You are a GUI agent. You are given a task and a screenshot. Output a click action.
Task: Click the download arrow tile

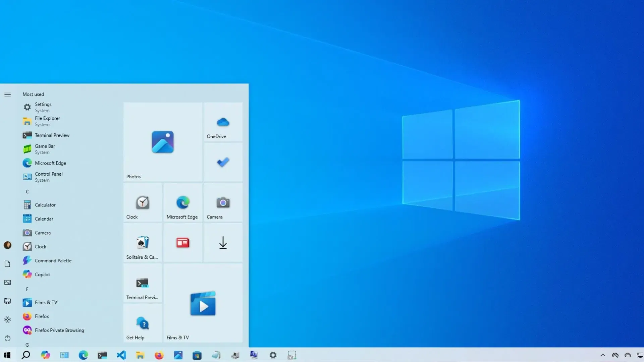tap(223, 243)
